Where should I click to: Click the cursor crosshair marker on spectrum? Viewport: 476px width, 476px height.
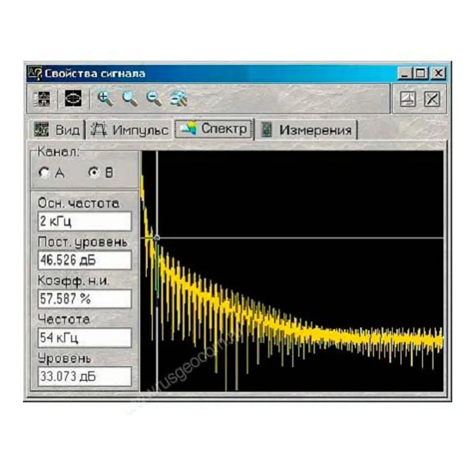157,238
